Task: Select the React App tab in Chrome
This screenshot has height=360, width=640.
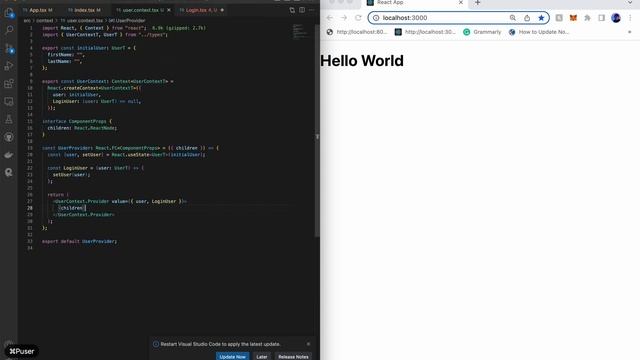Action: point(414,3)
